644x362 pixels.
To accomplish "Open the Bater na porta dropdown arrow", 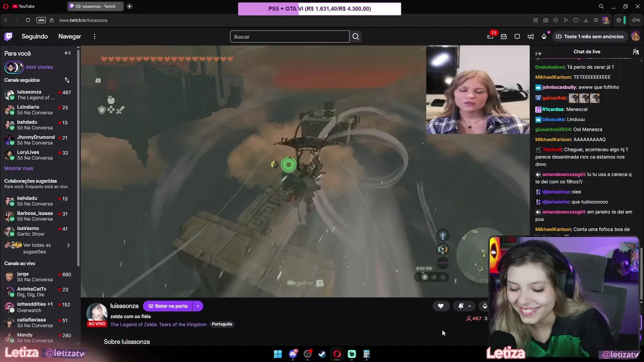I will [198, 306].
